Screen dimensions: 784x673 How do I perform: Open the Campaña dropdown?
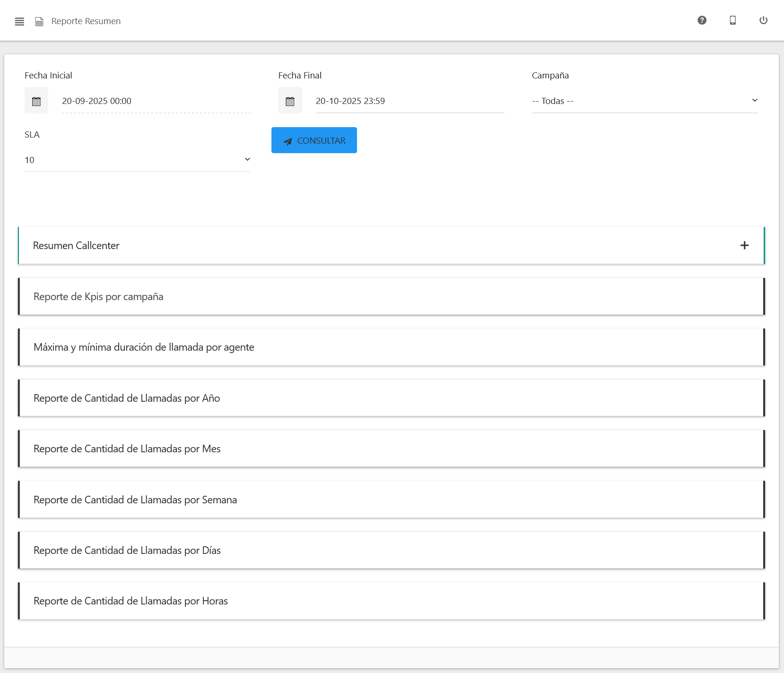click(x=645, y=101)
